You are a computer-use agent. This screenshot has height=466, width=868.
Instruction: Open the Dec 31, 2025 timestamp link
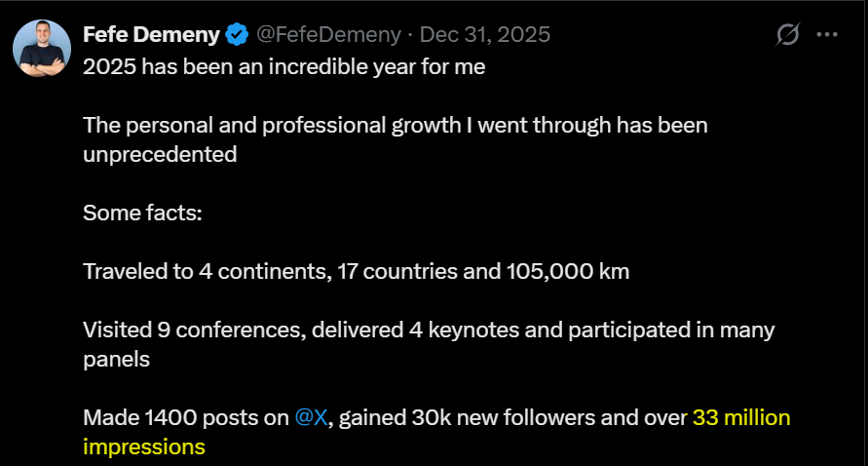tap(484, 35)
